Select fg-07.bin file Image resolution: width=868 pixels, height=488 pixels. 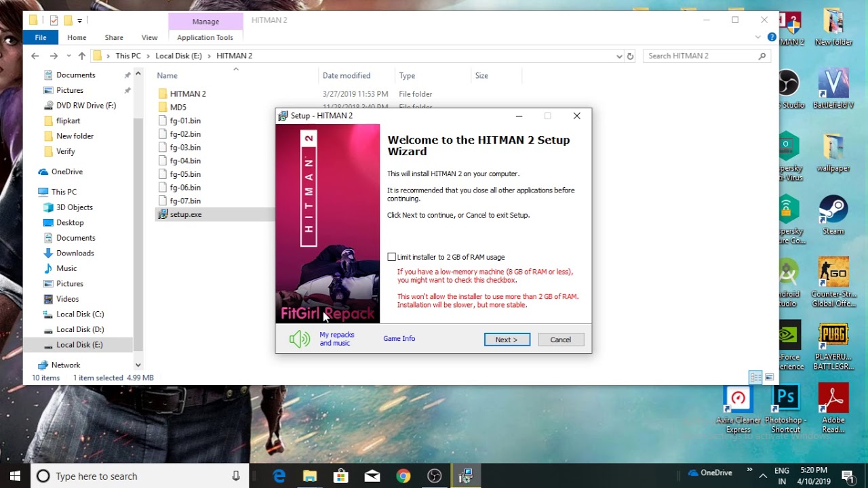tap(185, 201)
